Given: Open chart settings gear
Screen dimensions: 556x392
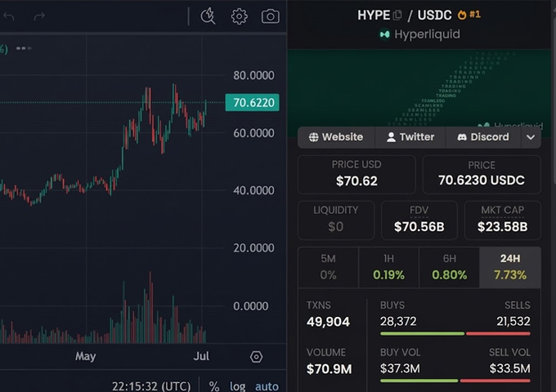Looking at the screenshot, I should click(x=240, y=16).
